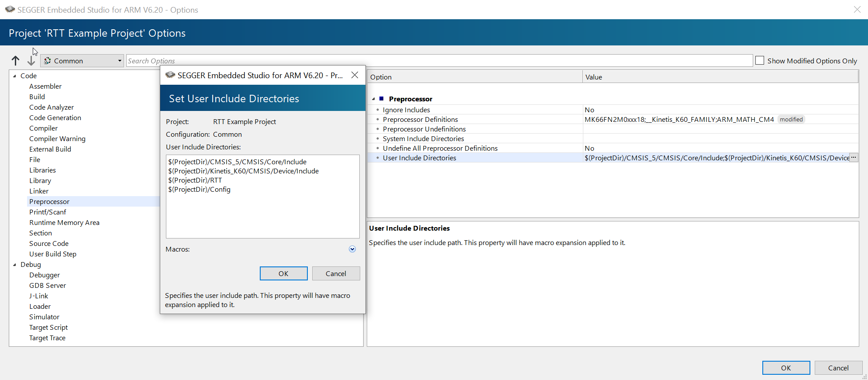Click the up arrow navigation icon
The height and width of the screenshot is (380, 868).
[x=16, y=61]
